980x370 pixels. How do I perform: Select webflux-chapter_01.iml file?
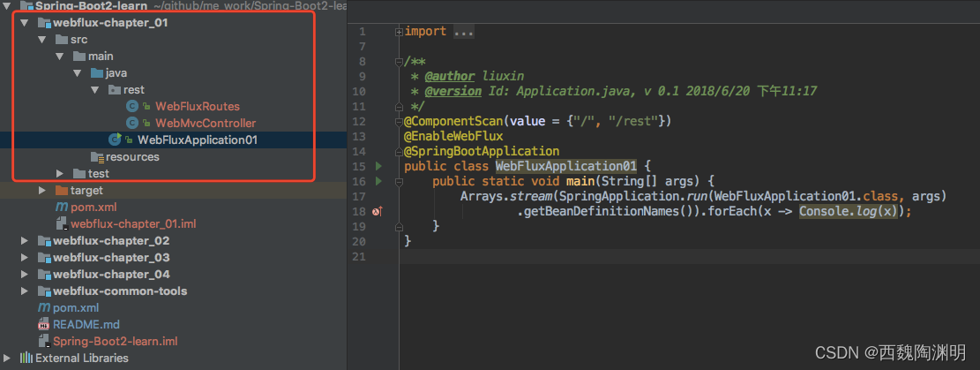pyautogui.click(x=134, y=224)
